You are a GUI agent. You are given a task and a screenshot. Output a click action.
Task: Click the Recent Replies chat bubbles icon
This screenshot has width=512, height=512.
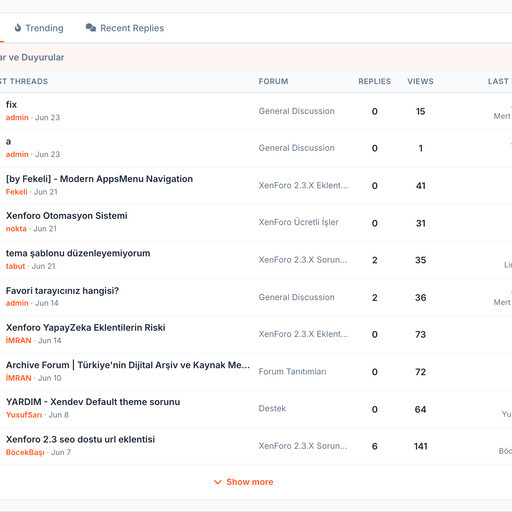[x=91, y=28]
